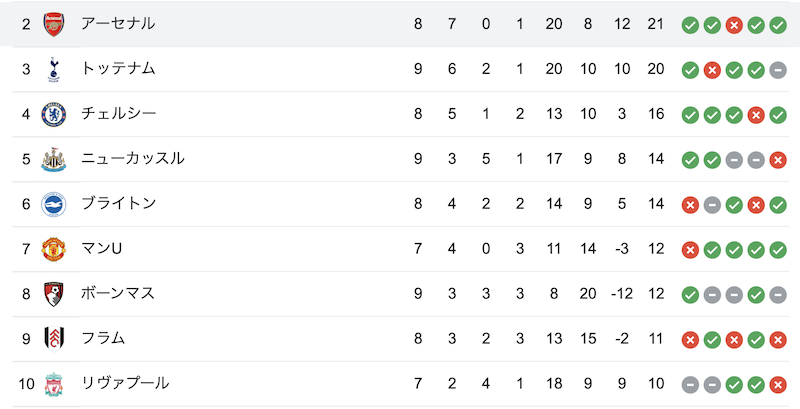
Task: Click Tottenham's grey draw icon in last match
Action: [x=778, y=70]
